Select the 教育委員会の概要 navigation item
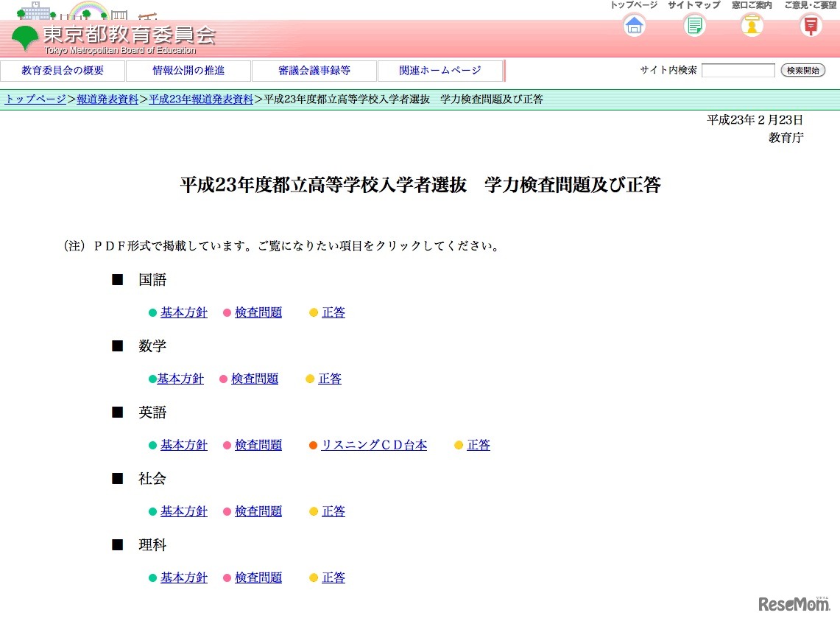 pos(64,70)
